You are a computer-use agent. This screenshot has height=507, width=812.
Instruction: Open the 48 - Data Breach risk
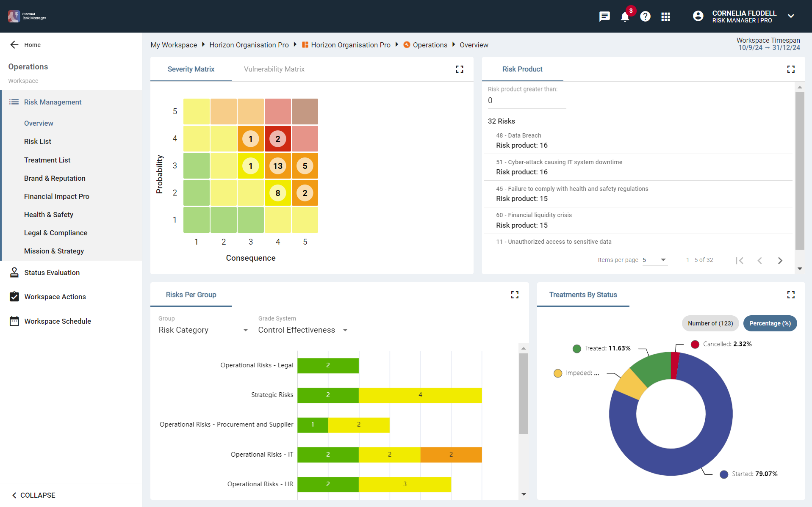[x=518, y=135]
